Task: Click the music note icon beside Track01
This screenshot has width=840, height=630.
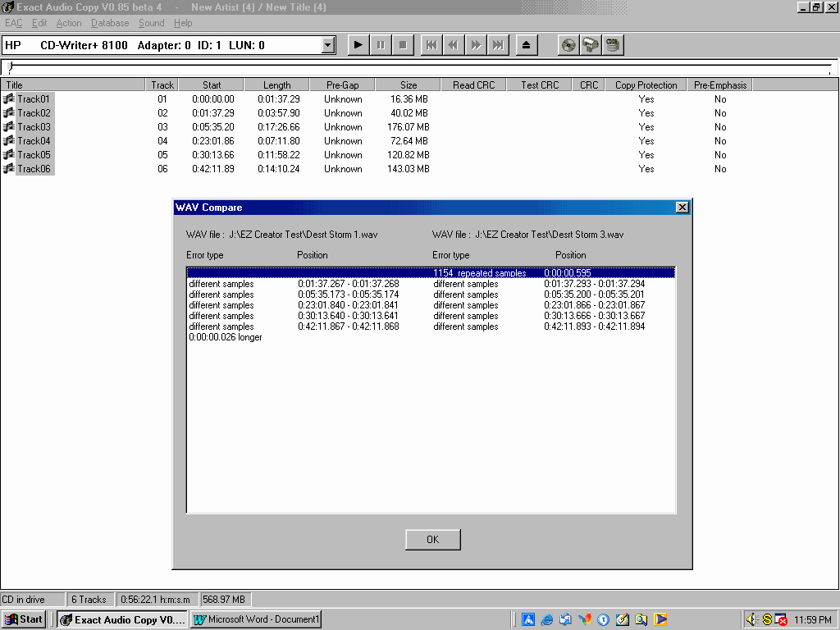Action: click(8, 98)
